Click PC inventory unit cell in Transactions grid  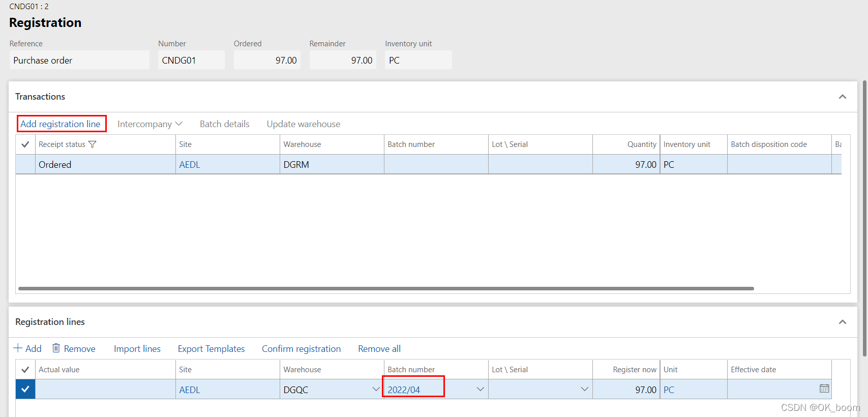(694, 164)
